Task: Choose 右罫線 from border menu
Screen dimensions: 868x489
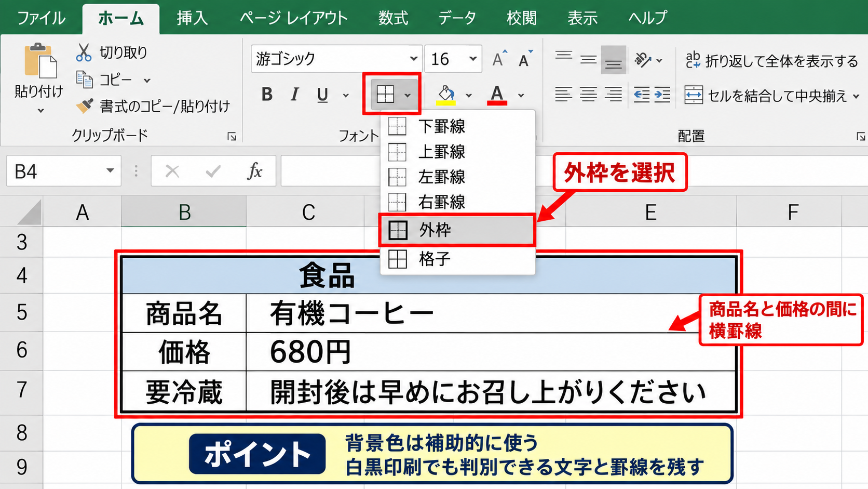Action: tap(458, 202)
